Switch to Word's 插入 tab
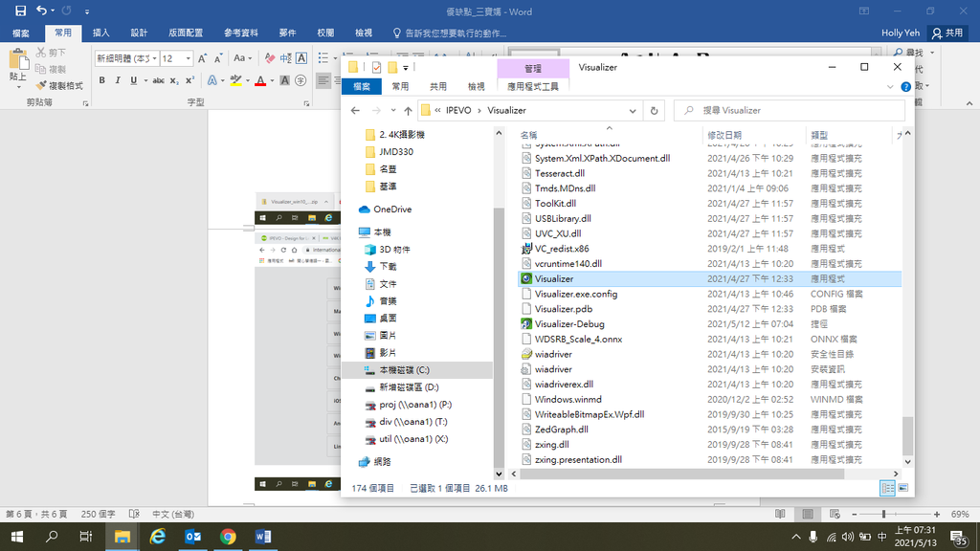Viewport: 980px width, 551px height. click(100, 33)
